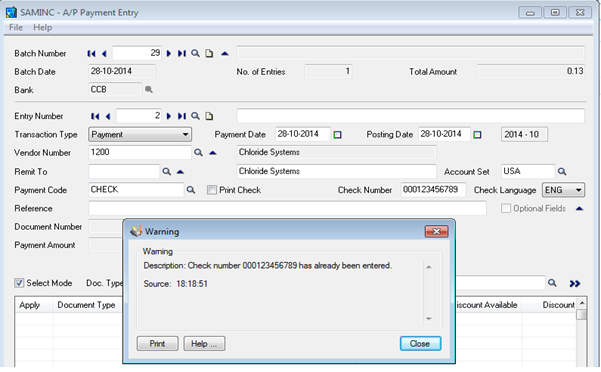Open the finder magnifier by the double arrows
Screen dimensions: 601x372
pyautogui.click(x=552, y=283)
